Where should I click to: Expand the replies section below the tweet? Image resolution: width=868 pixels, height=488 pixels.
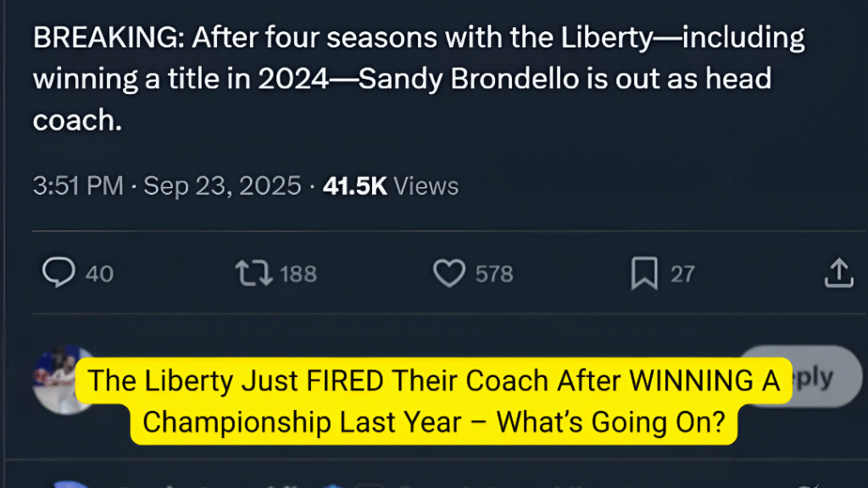tap(57, 273)
